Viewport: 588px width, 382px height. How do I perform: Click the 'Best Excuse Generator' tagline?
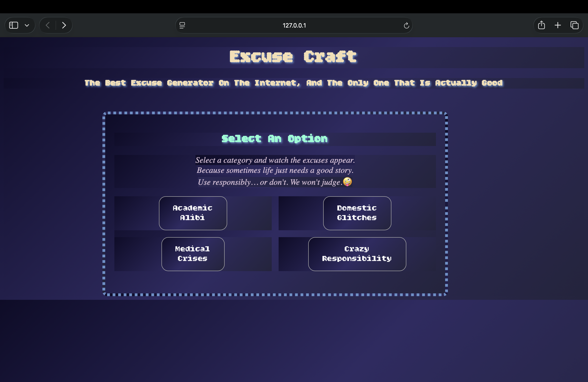(294, 83)
